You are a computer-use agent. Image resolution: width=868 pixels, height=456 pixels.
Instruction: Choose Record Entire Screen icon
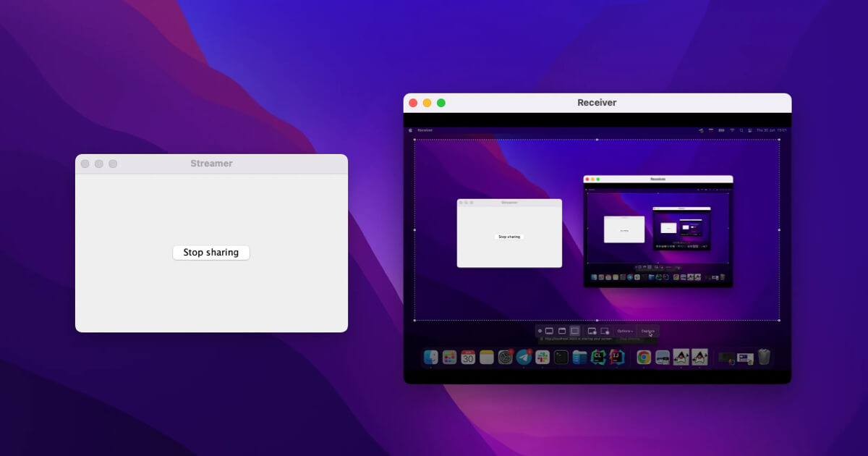point(592,331)
